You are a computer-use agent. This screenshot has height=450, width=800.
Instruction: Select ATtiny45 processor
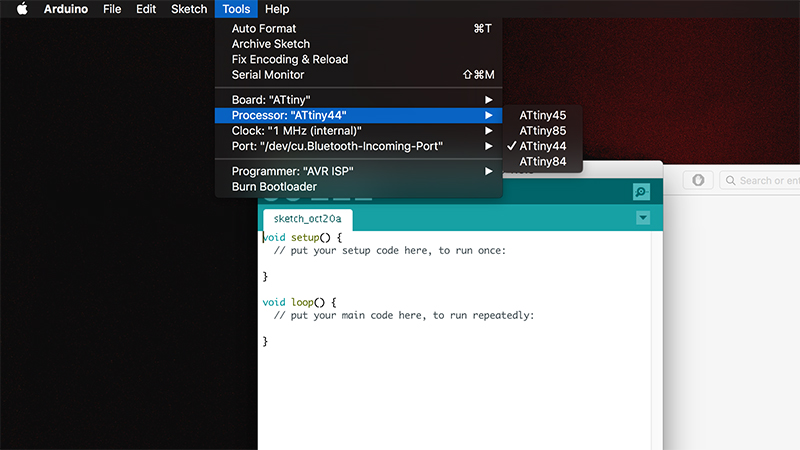coord(542,115)
